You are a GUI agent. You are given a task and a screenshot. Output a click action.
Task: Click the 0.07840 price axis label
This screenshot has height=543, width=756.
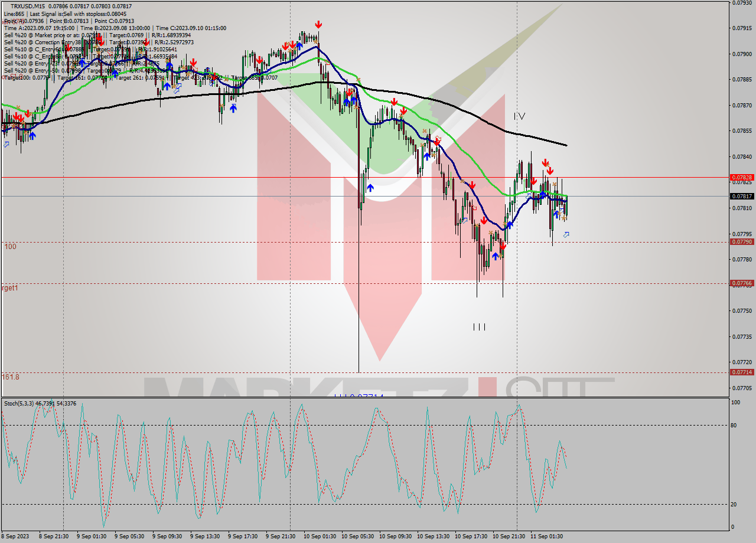[x=742, y=156]
